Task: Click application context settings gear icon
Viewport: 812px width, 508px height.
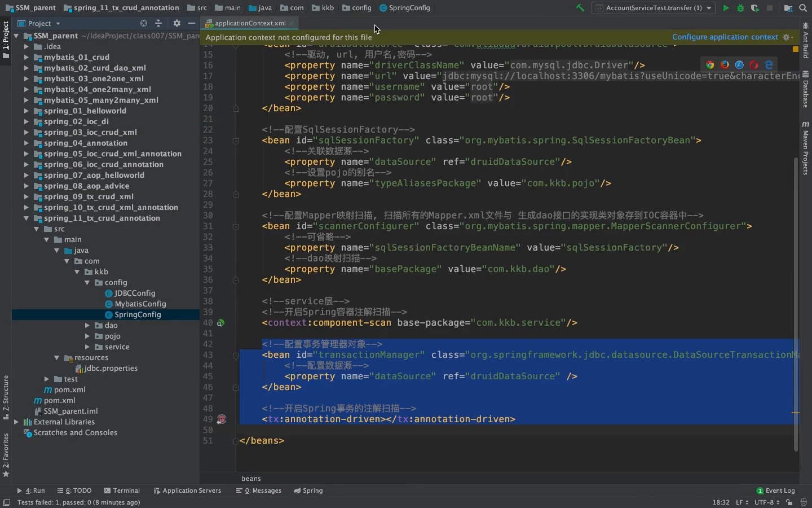Action: click(788, 37)
